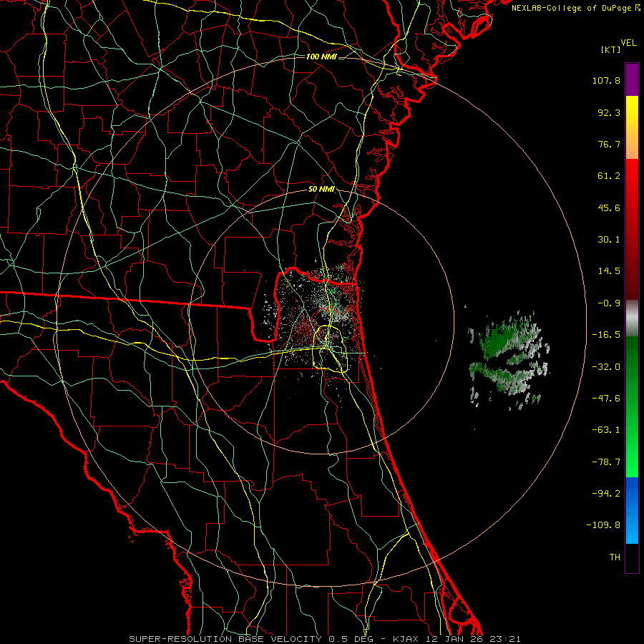This screenshot has width=644, height=644.
Task: Click the [KT] units label
Action: pyautogui.click(x=610, y=49)
